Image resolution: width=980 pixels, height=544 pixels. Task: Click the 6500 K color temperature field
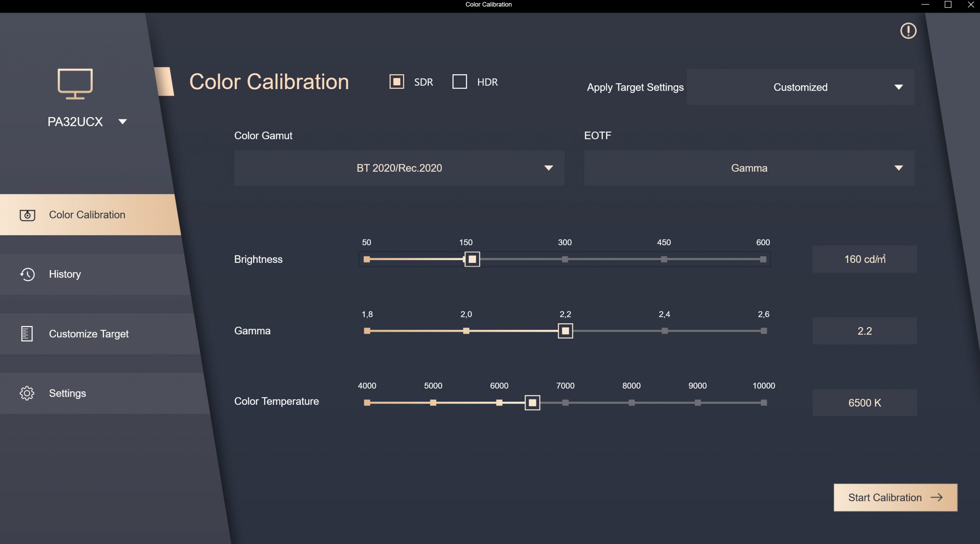pos(864,403)
